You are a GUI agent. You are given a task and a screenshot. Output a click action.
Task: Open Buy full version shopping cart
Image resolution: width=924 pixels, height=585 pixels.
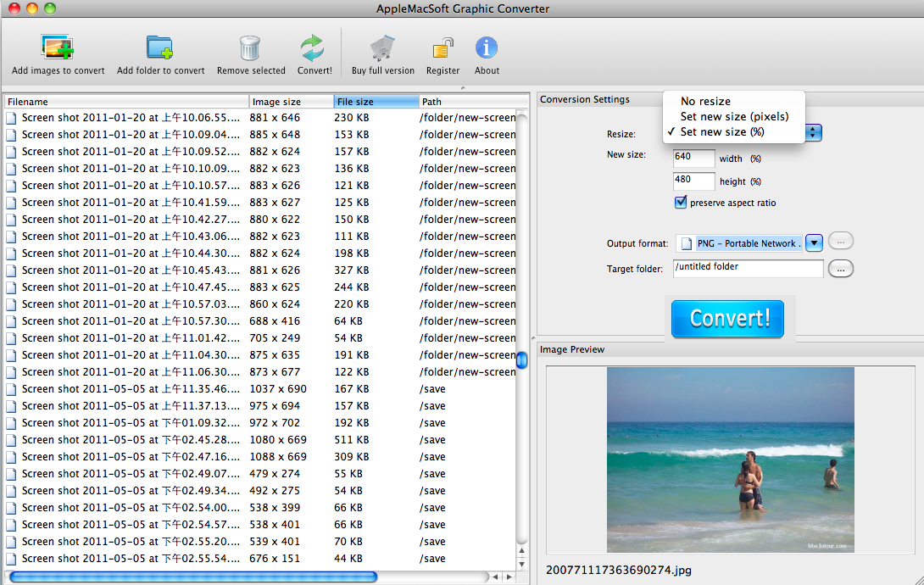click(x=382, y=47)
